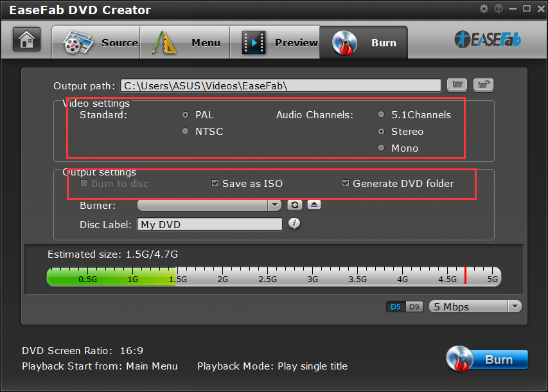Screen dimensions: 548x392
Task: Browse for output path folder
Action: pyautogui.click(x=457, y=85)
